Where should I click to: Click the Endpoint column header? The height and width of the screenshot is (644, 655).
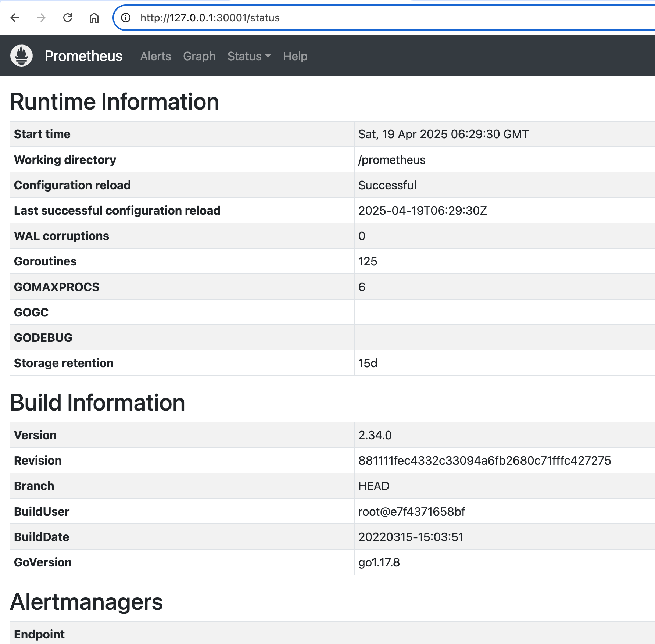39,634
